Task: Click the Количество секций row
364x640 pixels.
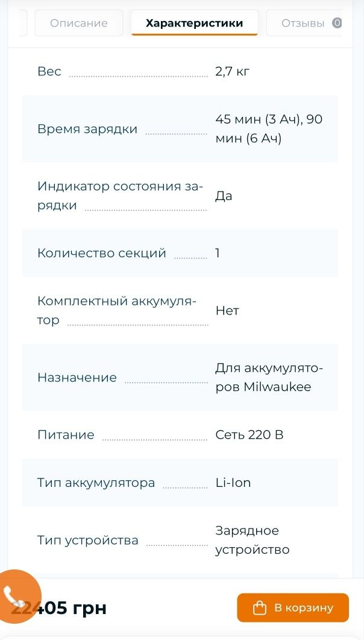Action: [180, 253]
